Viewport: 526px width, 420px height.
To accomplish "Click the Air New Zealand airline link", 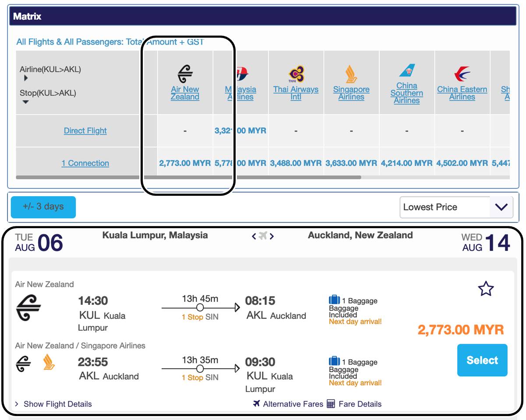I will (x=185, y=93).
